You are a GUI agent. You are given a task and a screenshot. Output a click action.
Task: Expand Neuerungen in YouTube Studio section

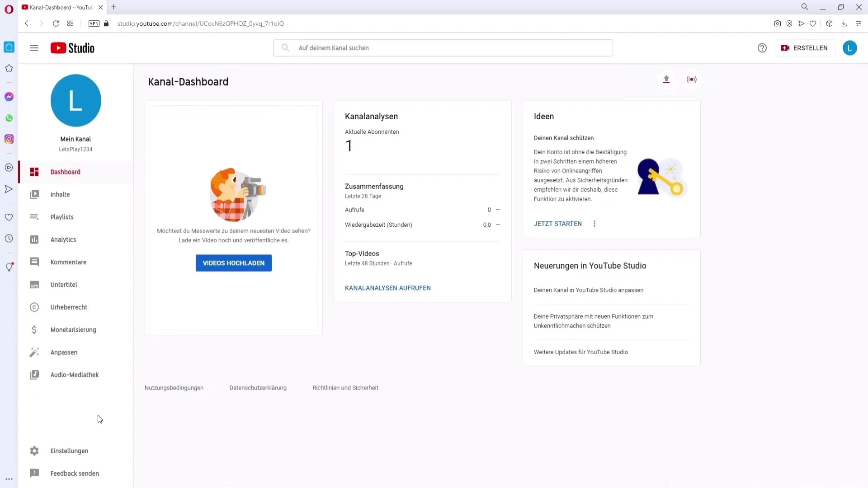[x=590, y=265]
